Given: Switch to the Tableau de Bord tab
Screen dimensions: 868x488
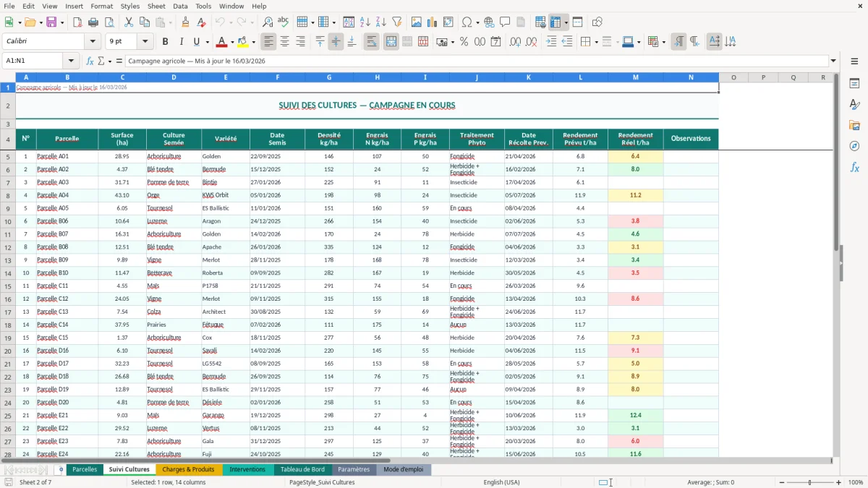Looking at the screenshot, I should pos(302,469).
